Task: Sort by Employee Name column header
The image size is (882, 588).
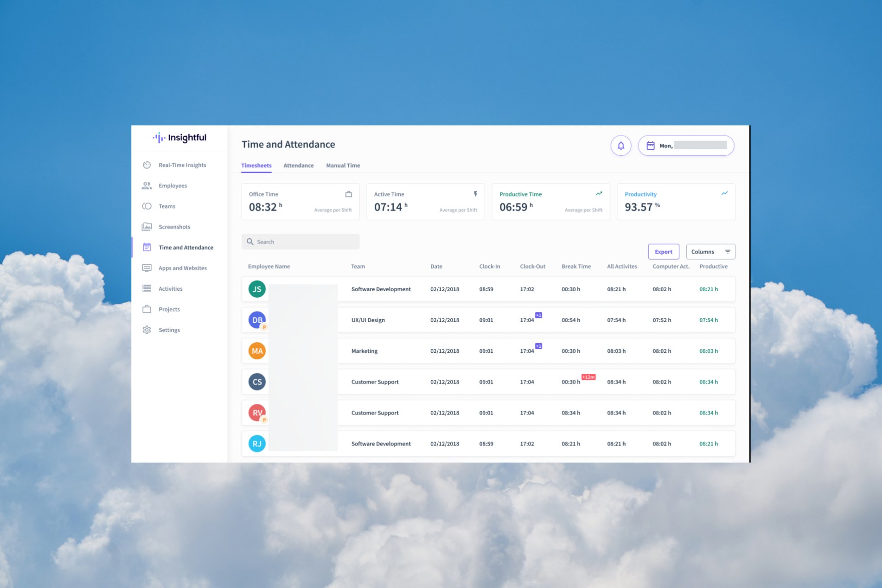Action: (269, 266)
